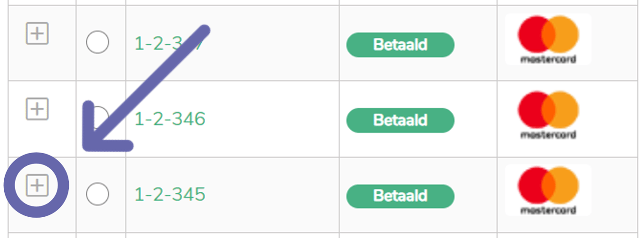Click the purple arrow annotation shaft
This screenshot has width=644, height=238.
151,85
